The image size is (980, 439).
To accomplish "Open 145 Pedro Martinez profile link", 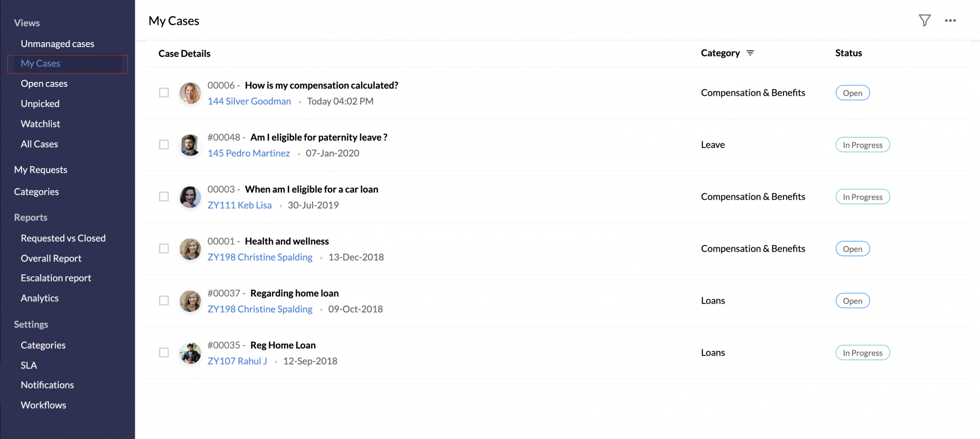I will click(248, 153).
